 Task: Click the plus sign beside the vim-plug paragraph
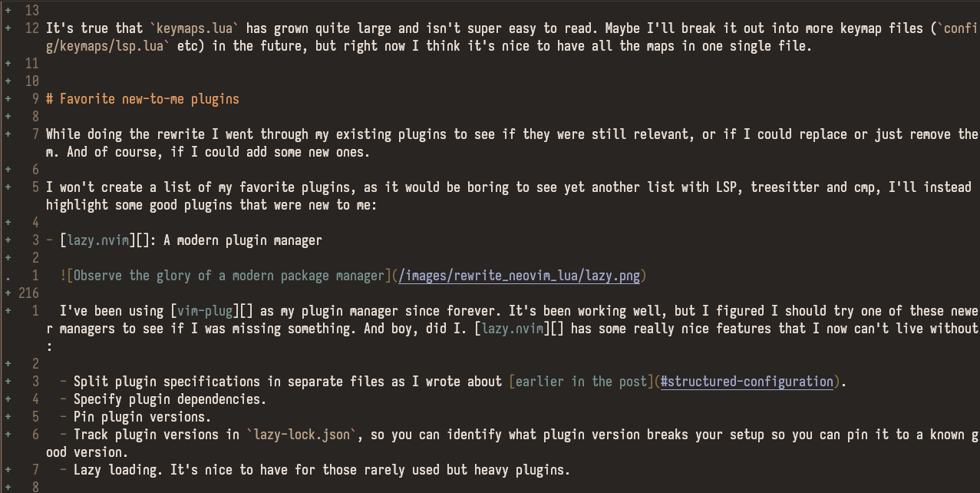click(8, 311)
